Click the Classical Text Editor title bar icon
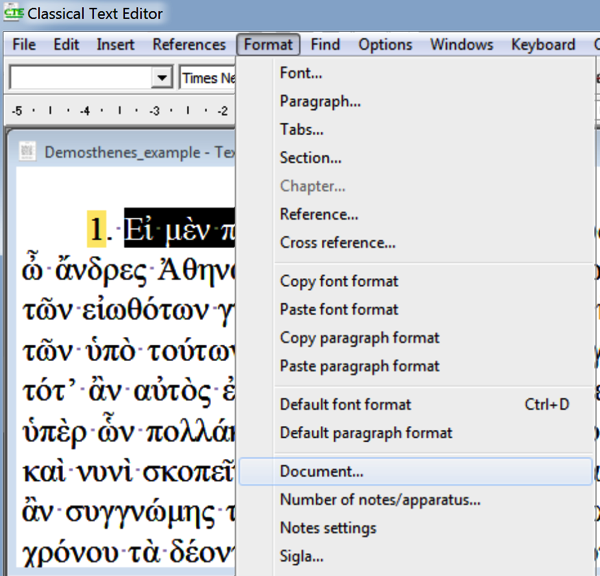This screenshot has width=600, height=576. click(x=13, y=14)
